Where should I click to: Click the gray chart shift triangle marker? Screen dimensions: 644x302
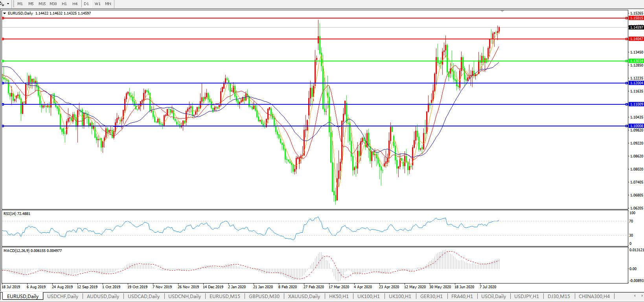coord(502,11)
